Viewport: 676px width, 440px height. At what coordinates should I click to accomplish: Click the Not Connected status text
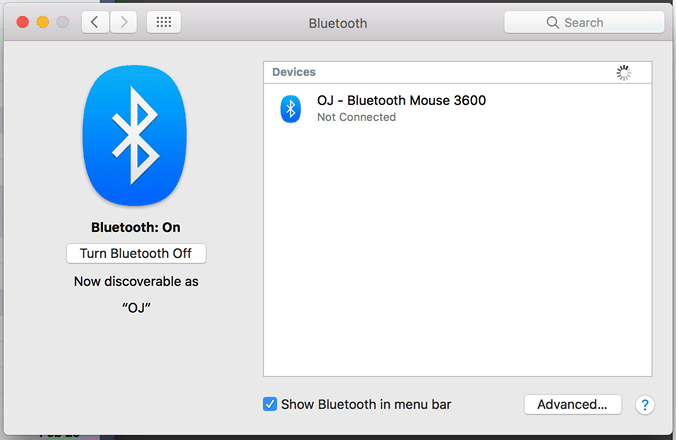[357, 117]
